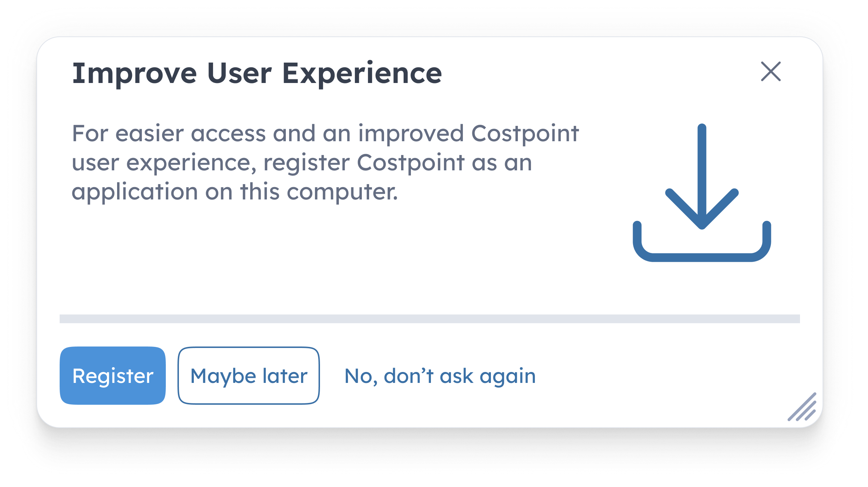Postpone with the outlined Maybe later button
Screen dimensions: 868x487
pos(249,376)
